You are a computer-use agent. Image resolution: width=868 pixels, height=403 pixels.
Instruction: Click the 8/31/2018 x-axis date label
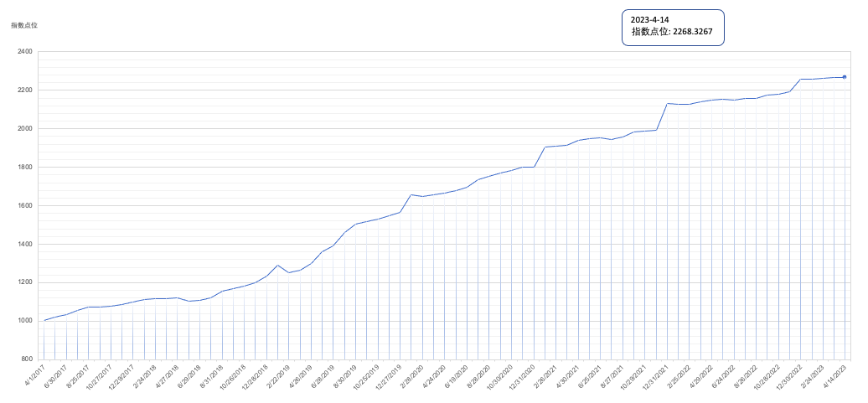point(212,375)
